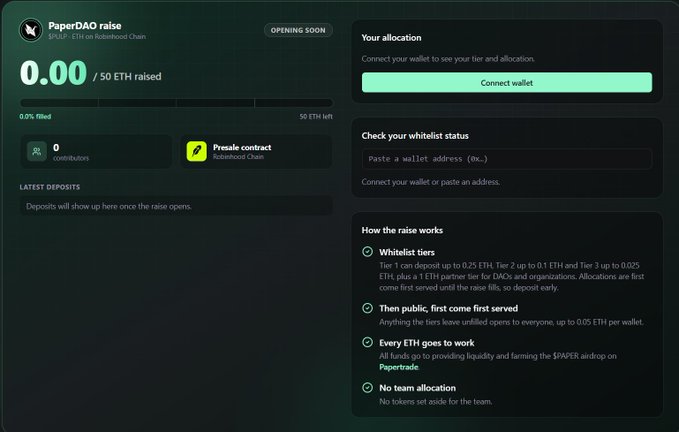Click the 0 contributors card

point(96,151)
